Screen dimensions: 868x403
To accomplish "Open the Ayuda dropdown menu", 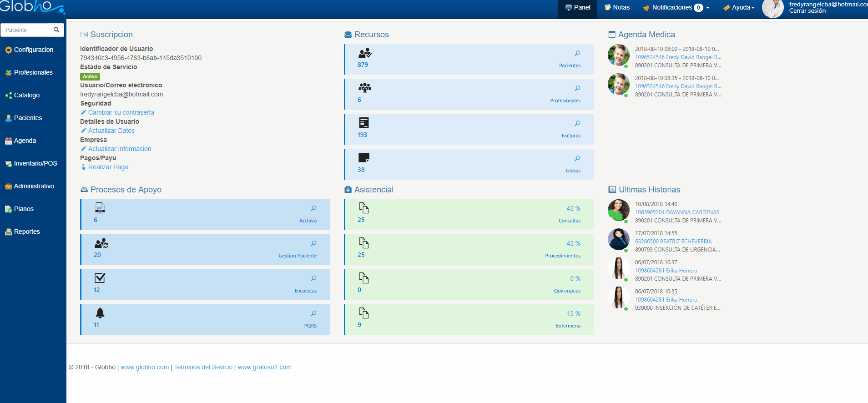I will click(x=739, y=8).
